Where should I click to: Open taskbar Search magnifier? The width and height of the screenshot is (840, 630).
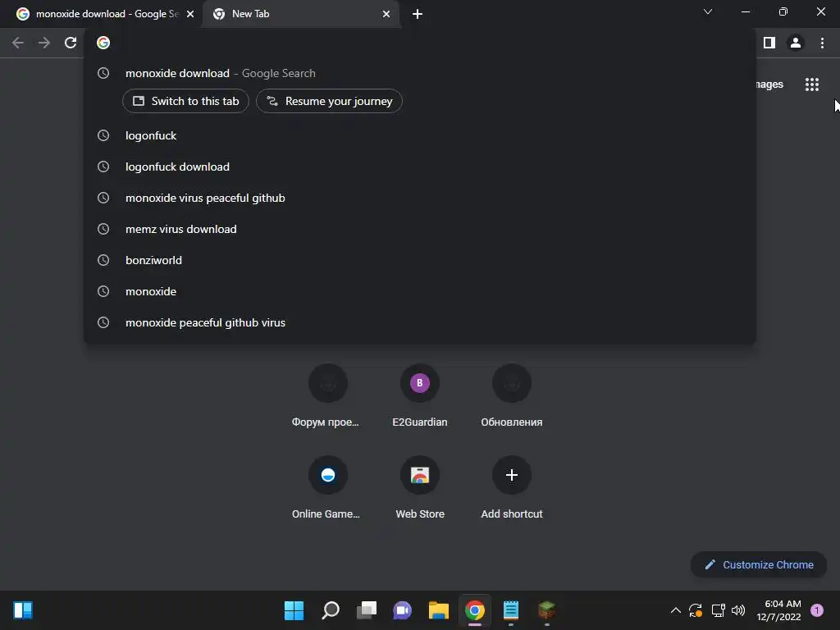331,610
